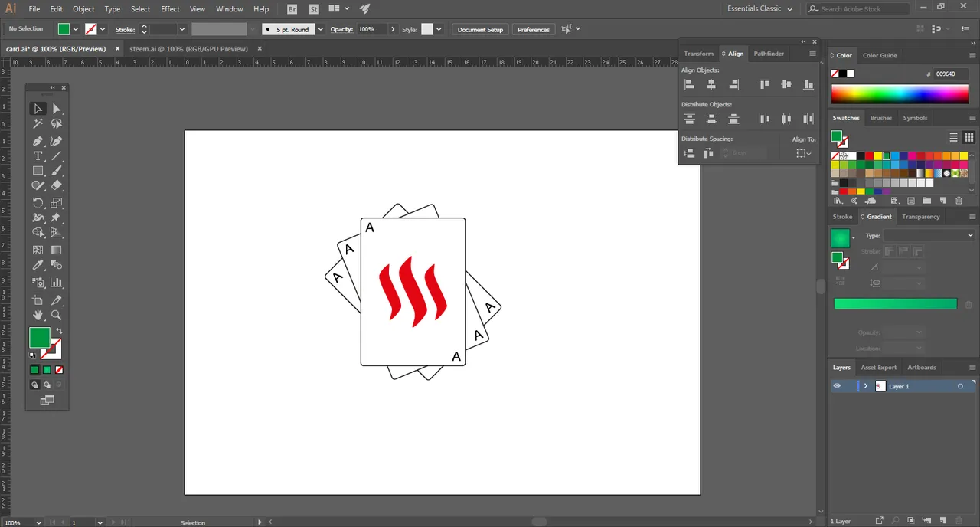The height and width of the screenshot is (527, 980).
Task: Select the Selection tool arrow
Action: (38, 109)
